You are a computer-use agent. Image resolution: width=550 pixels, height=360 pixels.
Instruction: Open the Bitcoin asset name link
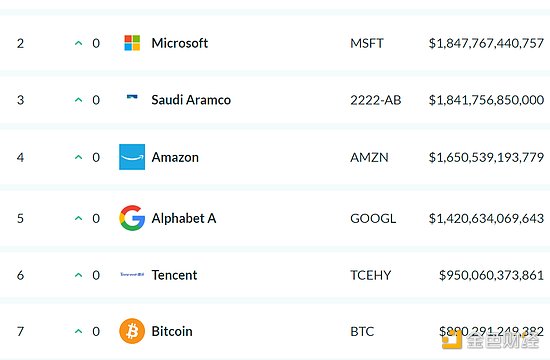click(172, 331)
